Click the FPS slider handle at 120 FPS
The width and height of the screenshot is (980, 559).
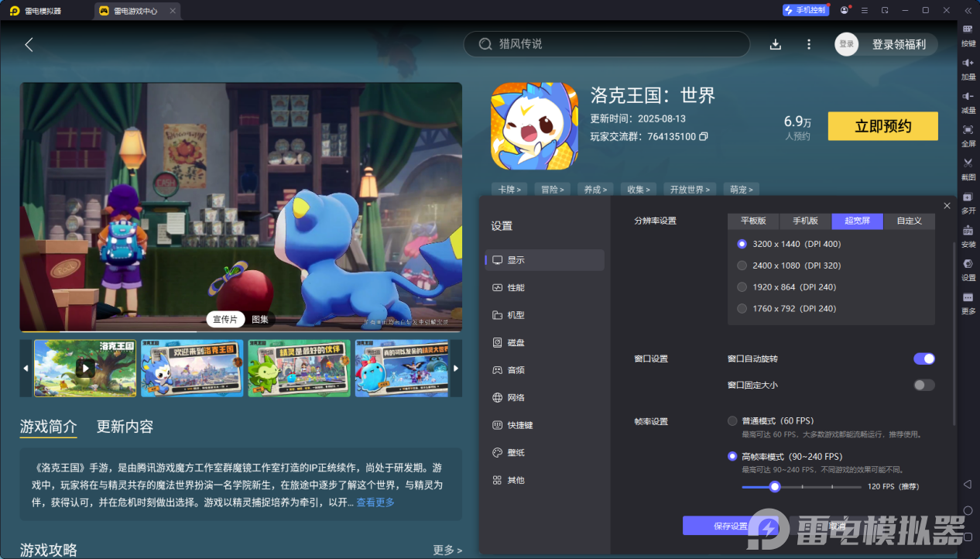774,486
